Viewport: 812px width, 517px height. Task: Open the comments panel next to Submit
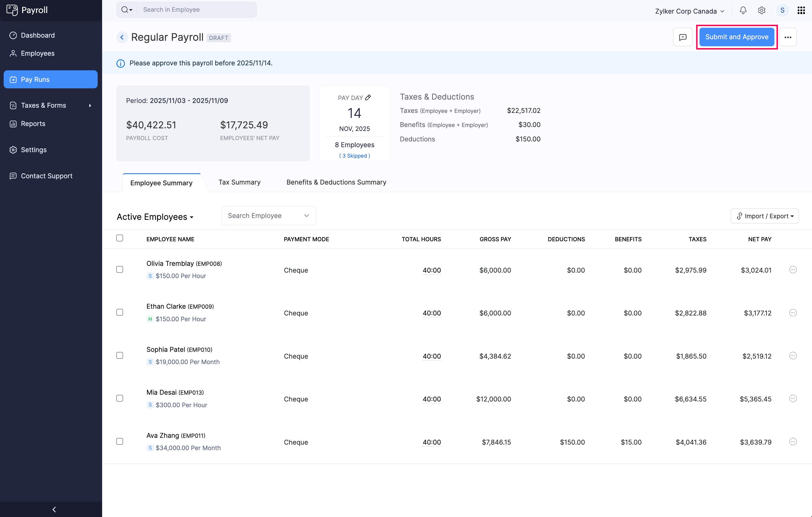682,37
